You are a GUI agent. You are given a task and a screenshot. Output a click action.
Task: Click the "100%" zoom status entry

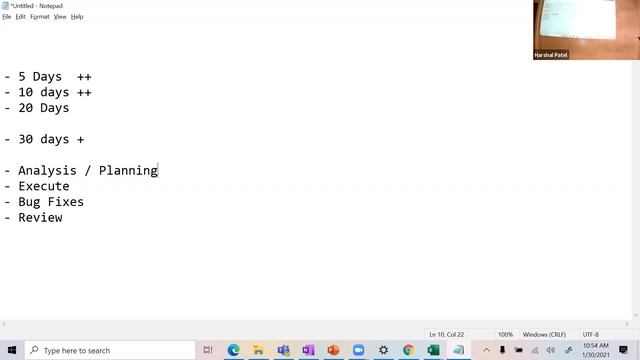(505, 334)
